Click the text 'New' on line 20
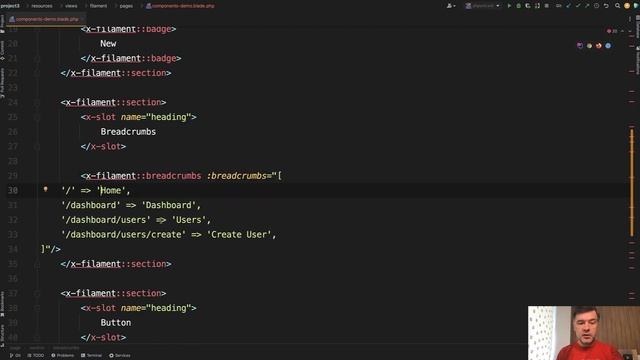Viewport: 640px width, 360px height. [108, 44]
